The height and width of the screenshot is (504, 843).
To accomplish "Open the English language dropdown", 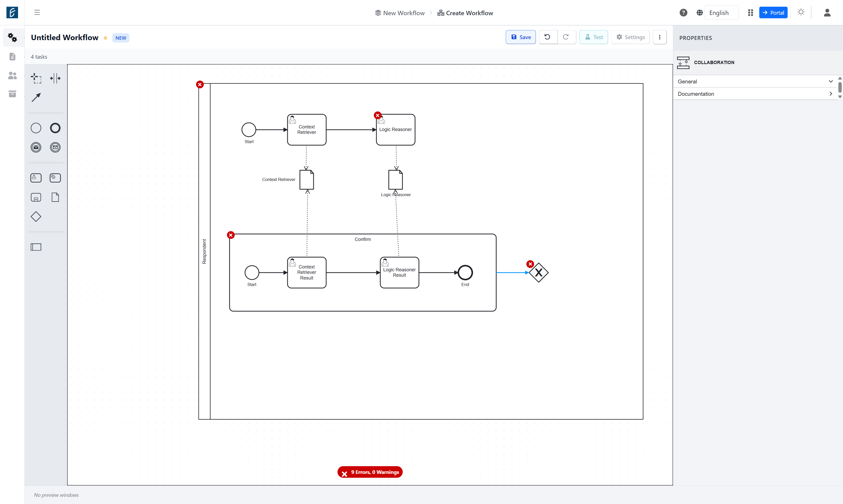I will pos(721,13).
